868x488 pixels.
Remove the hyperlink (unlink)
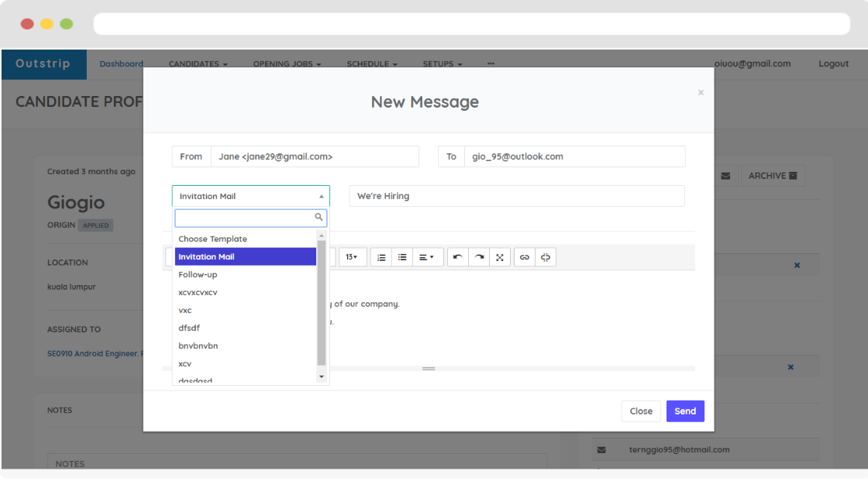[546, 257]
